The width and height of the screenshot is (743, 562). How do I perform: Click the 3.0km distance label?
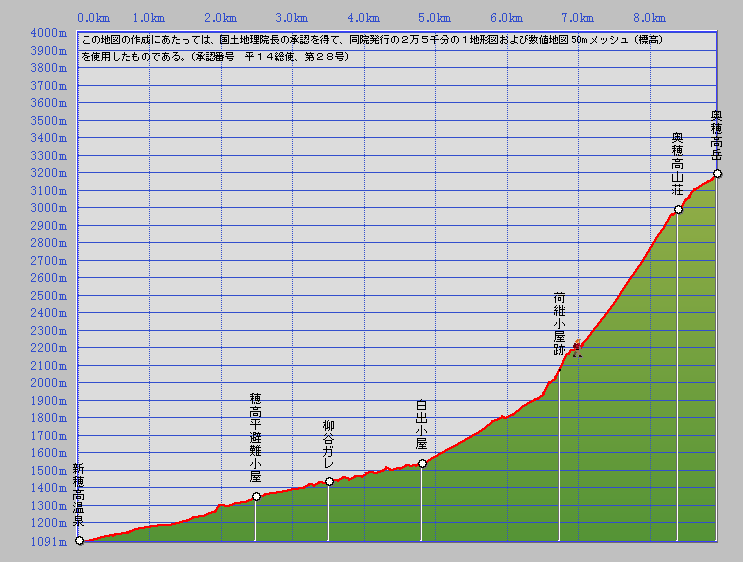point(292,18)
